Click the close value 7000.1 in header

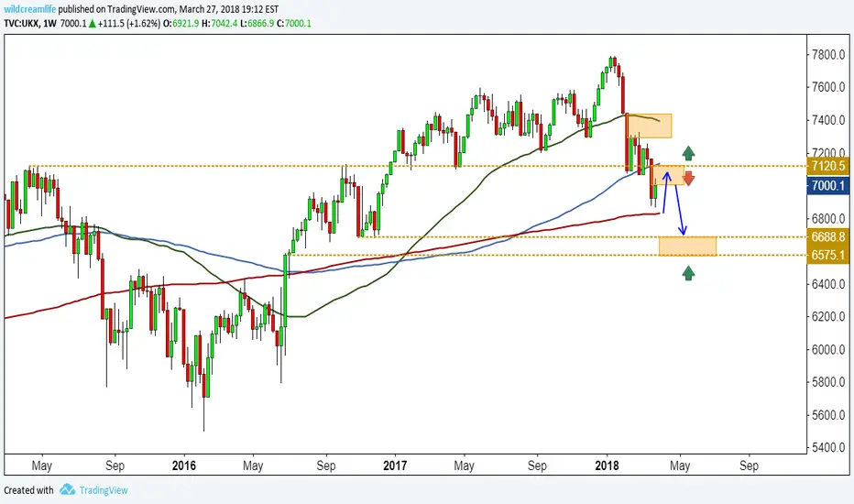point(298,24)
